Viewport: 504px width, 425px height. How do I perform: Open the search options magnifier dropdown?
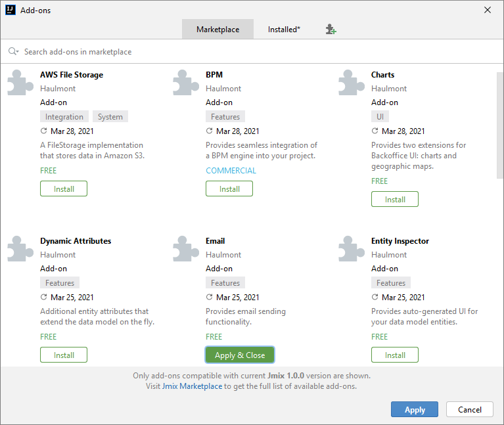click(13, 51)
